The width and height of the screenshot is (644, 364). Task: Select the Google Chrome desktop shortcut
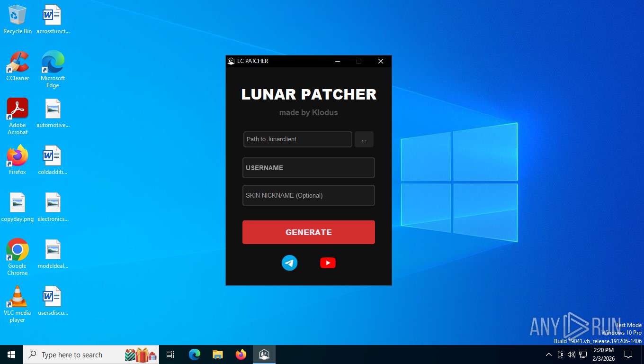coord(18,257)
